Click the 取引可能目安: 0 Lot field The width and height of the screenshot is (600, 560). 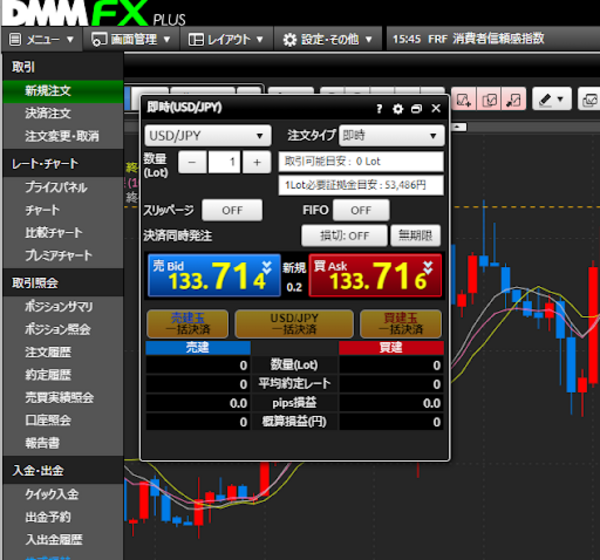click(361, 162)
